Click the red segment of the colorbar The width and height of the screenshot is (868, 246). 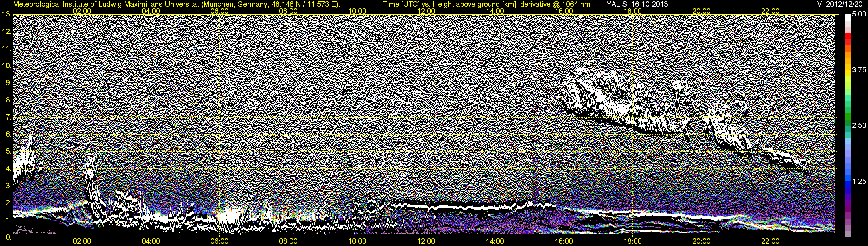pyautogui.click(x=847, y=36)
